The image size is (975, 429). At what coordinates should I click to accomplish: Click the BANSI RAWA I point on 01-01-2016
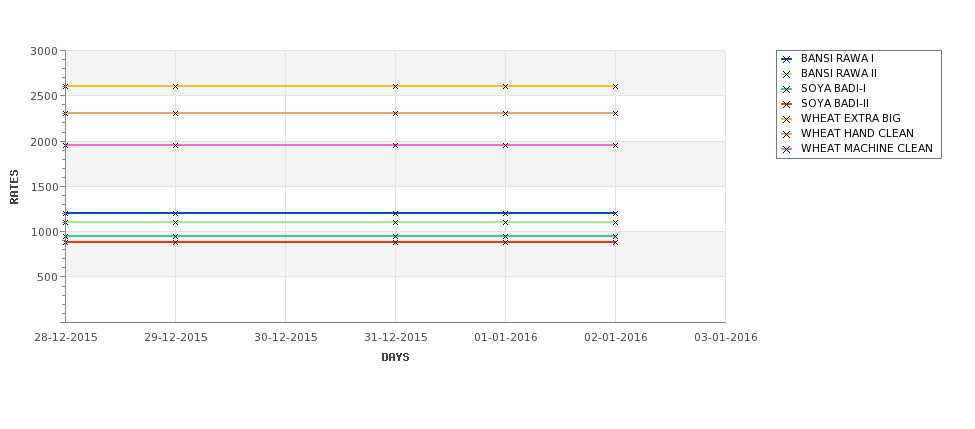click(506, 213)
